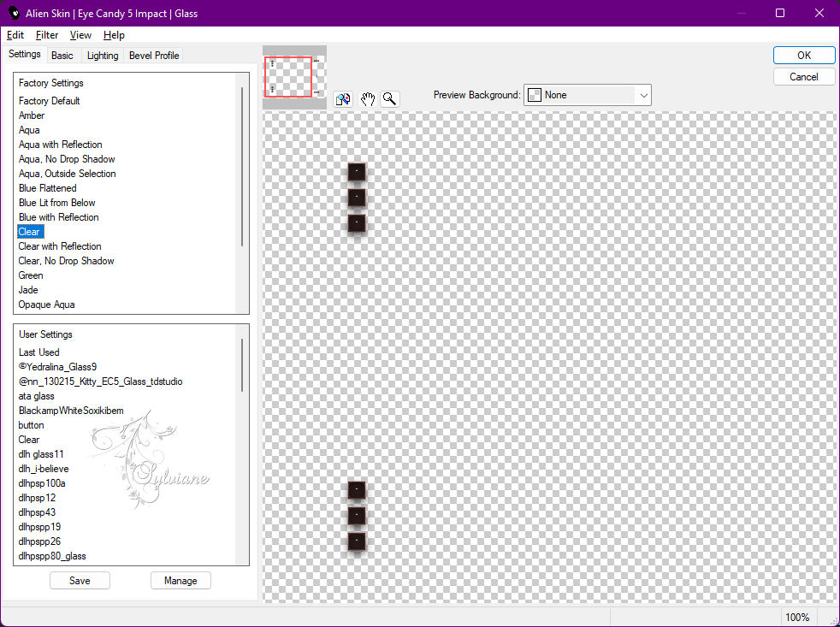Select the dlhpsp43 user setting
Image resolution: width=840 pixels, height=627 pixels.
pyautogui.click(x=37, y=512)
